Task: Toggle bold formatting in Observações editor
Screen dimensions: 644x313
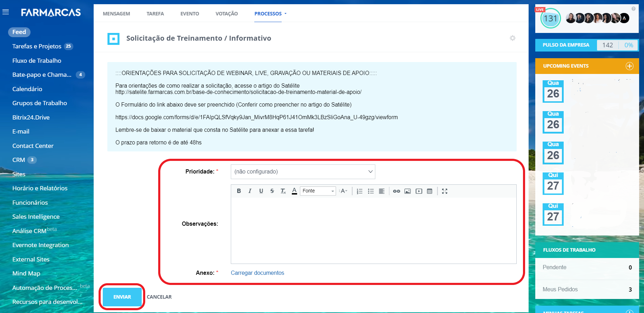Action: tap(239, 191)
